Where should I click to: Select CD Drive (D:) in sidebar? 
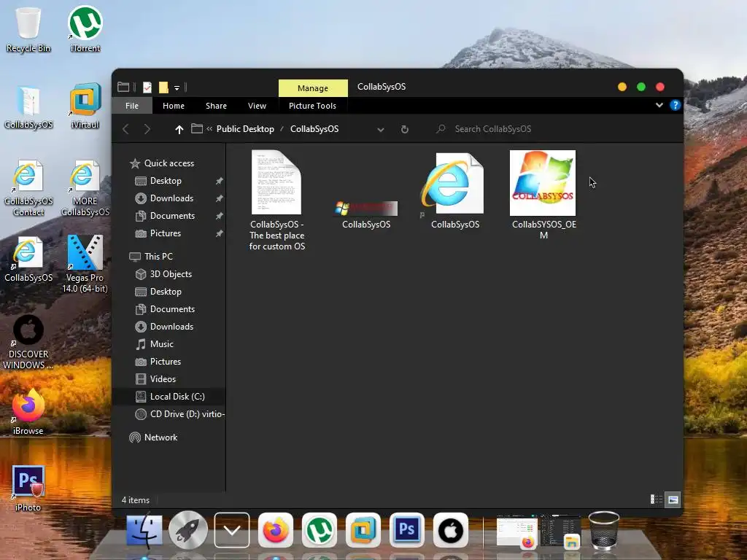click(x=179, y=414)
